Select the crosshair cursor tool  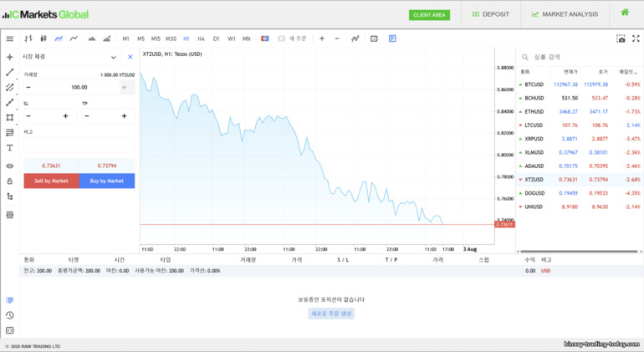tap(10, 57)
